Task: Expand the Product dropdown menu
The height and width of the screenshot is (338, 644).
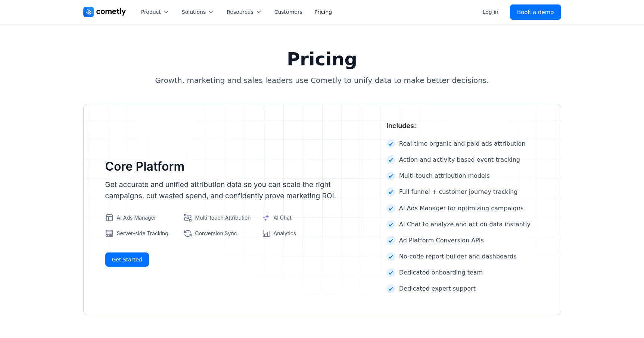Action: [x=155, y=12]
